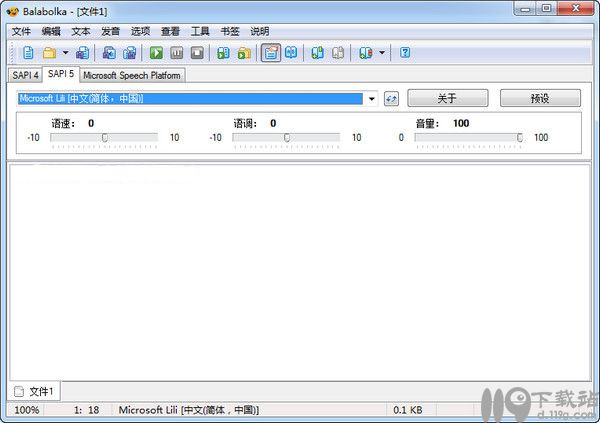The image size is (600, 423).
Task: Open the 工具 menu
Action: pos(200,31)
